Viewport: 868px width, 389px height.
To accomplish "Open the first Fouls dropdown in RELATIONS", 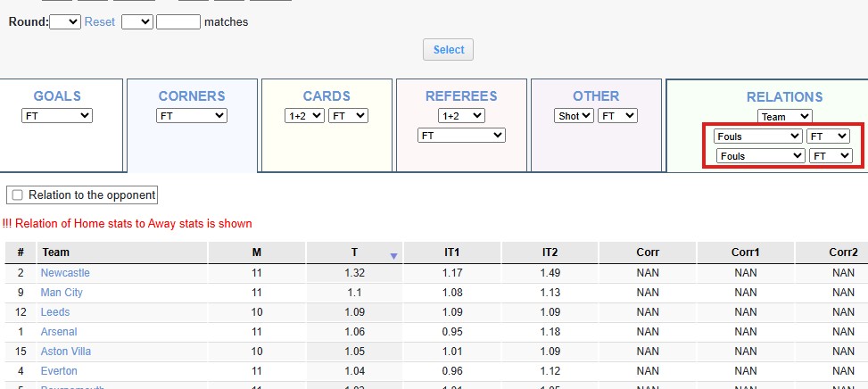I will 757,137.
